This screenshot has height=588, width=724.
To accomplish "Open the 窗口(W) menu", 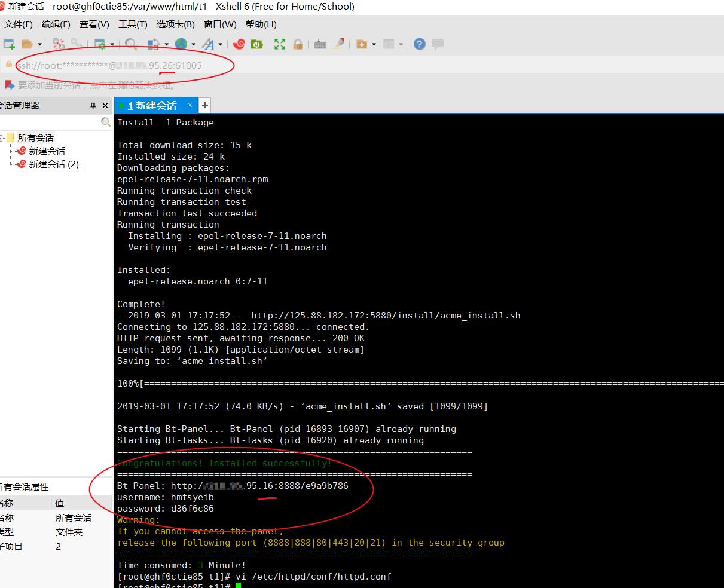I will 220,24.
